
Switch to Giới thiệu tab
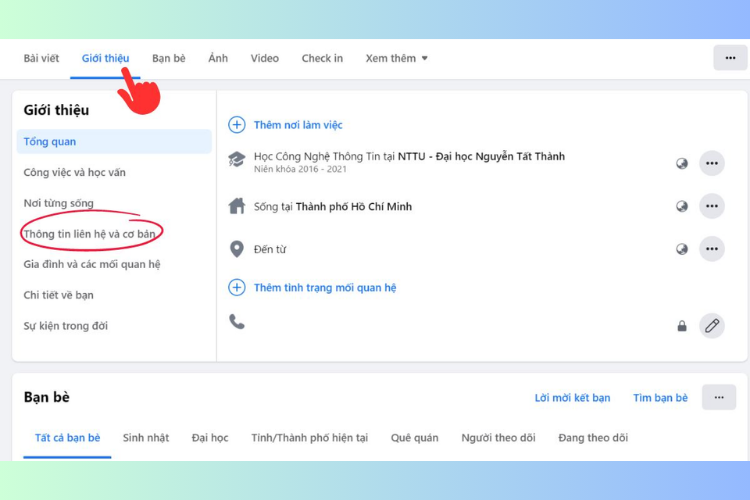(x=105, y=58)
